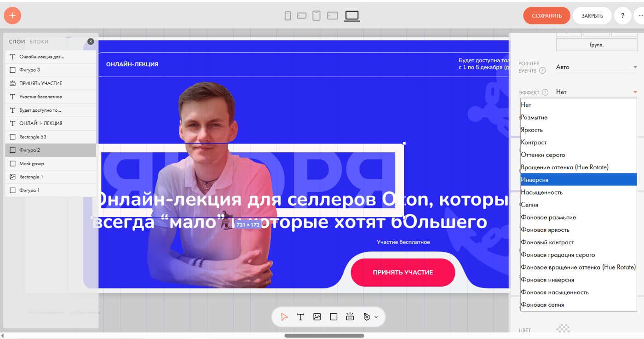
Task: Choose the button element tool
Action: click(350, 317)
